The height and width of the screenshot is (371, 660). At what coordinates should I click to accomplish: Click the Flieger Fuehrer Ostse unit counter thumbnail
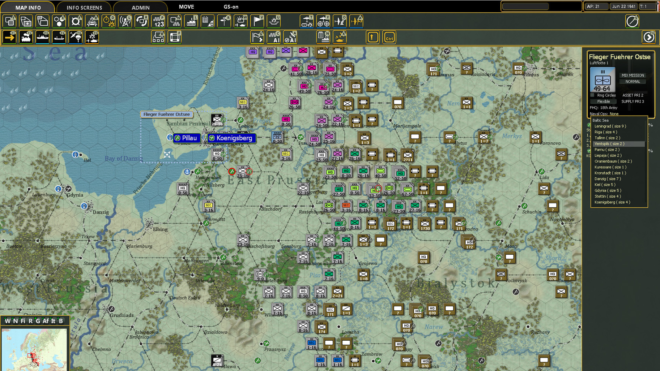coord(602,79)
